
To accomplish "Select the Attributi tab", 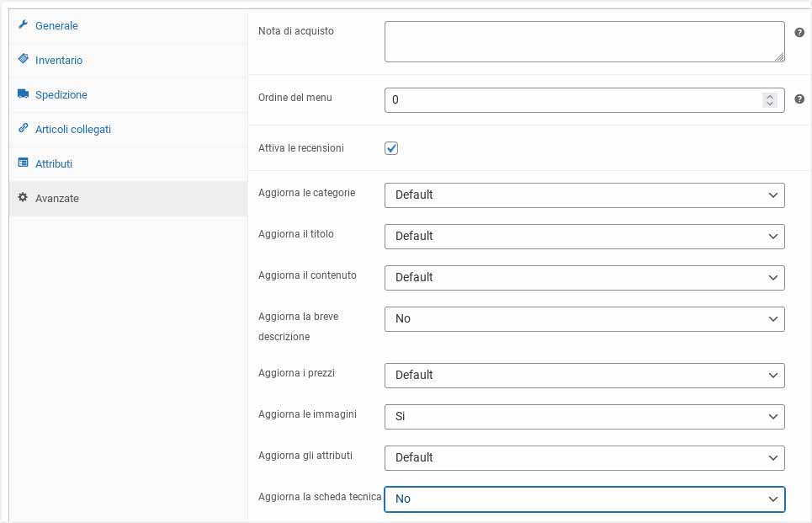I will click(x=54, y=164).
